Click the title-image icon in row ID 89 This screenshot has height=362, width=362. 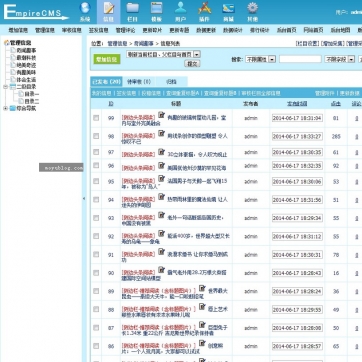coord(202,288)
